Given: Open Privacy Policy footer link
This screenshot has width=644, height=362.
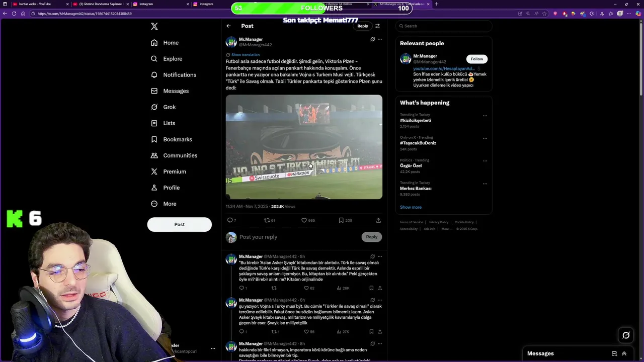Looking at the screenshot, I should coord(439,222).
